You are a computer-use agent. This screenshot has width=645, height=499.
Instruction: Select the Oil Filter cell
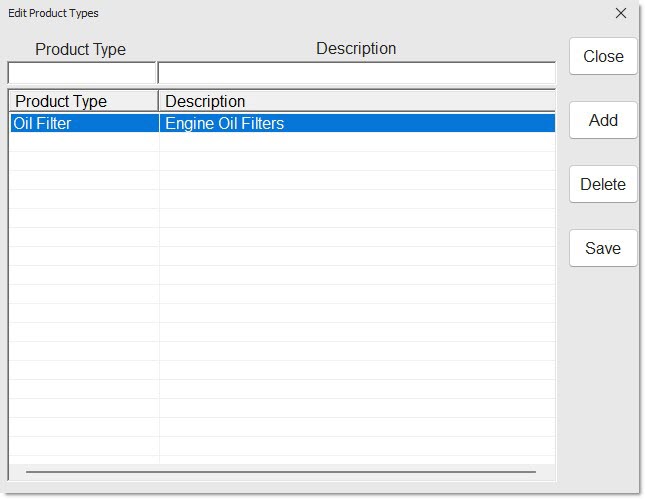point(83,123)
